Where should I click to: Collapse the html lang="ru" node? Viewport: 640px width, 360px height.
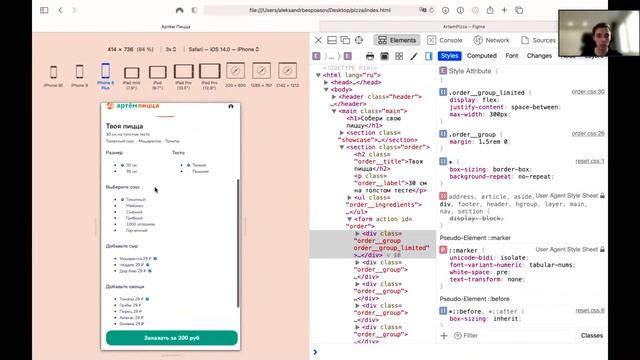(x=318, y=75)
